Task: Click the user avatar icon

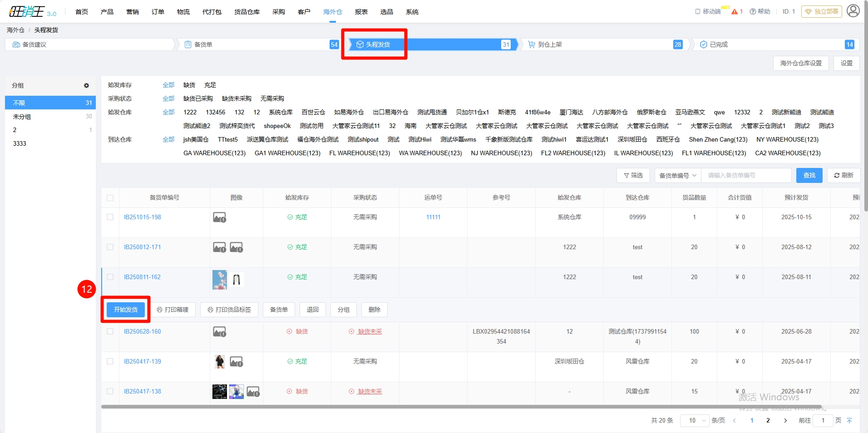Action: click(x=853, y=11)
